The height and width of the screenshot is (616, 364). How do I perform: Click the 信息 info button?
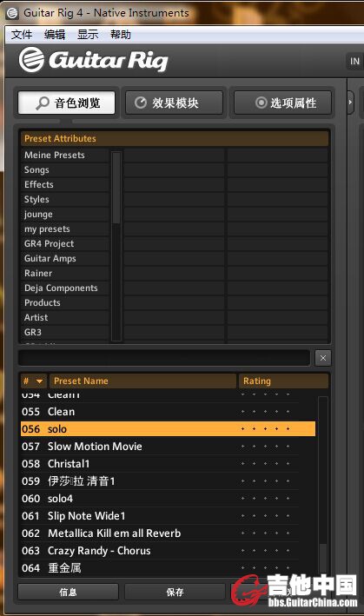coord(68,592)
